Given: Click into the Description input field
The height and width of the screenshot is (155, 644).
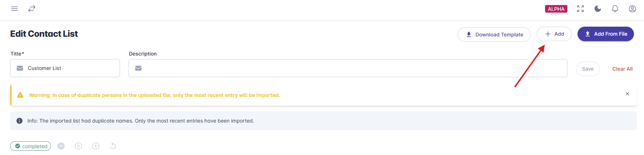Looking at the screenshot, I should pyautogui.click(x=348, y=68).
